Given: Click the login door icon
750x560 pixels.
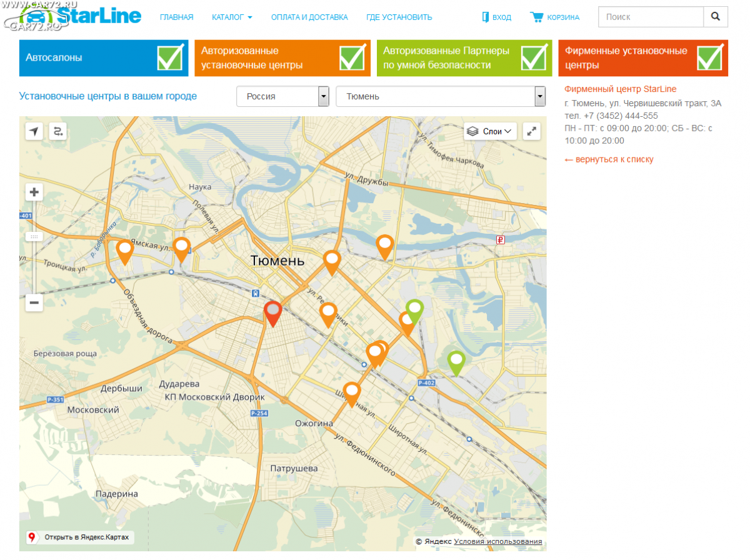Looking at the screenshot, I should pos(486,17).
